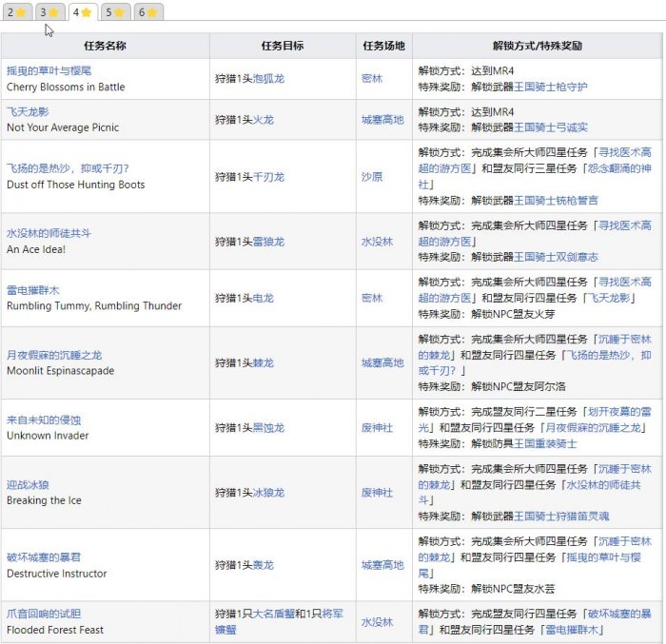
Task: Open weapon link 王国骑士枪守护
Action: click(552, 87)
